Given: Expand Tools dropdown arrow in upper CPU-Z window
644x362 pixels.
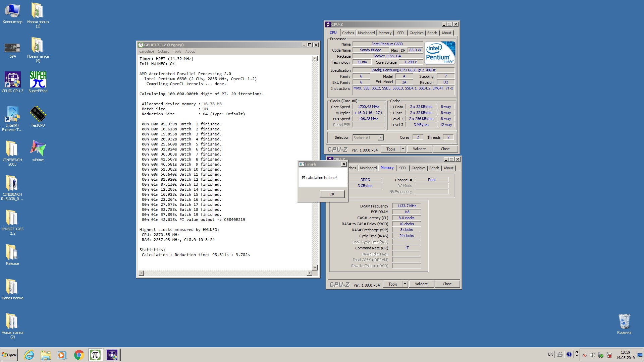Looking at the screenshot, I should pos(403,149).
